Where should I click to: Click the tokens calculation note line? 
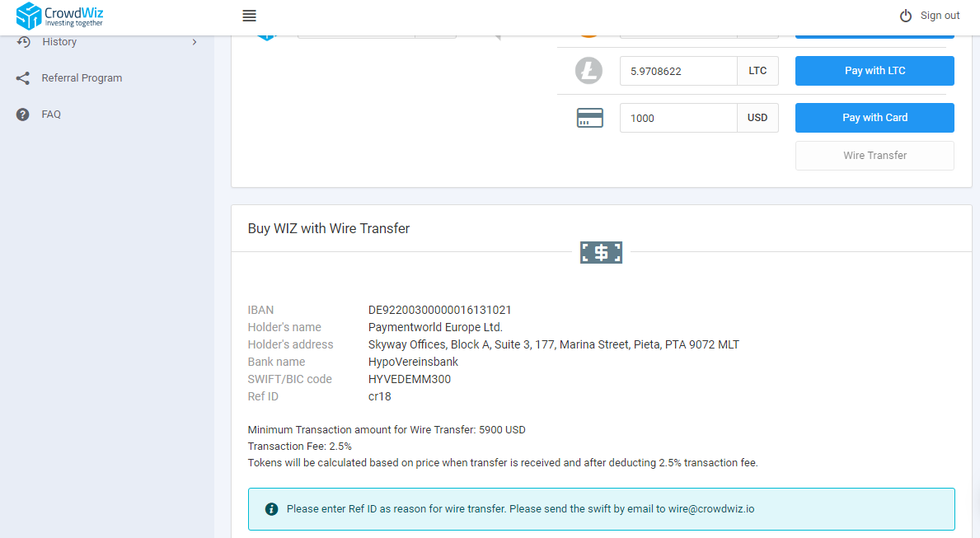[503, 463]
